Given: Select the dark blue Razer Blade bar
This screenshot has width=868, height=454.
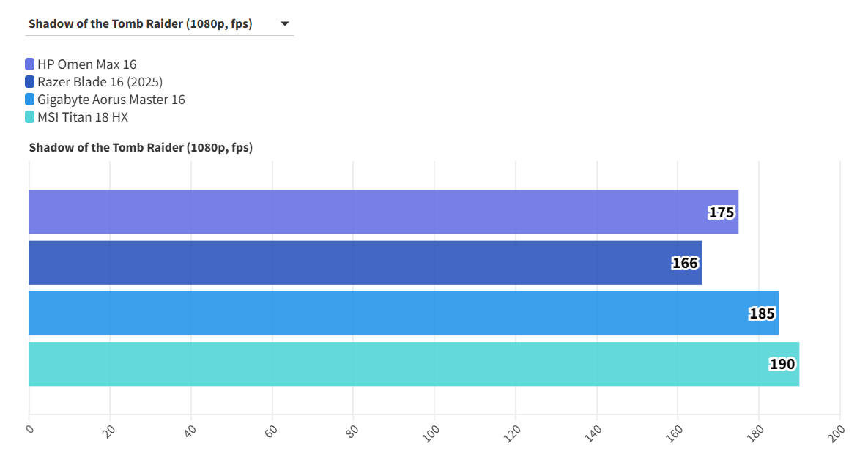Looking at the screenshot, I should click(x=352, y=263).
